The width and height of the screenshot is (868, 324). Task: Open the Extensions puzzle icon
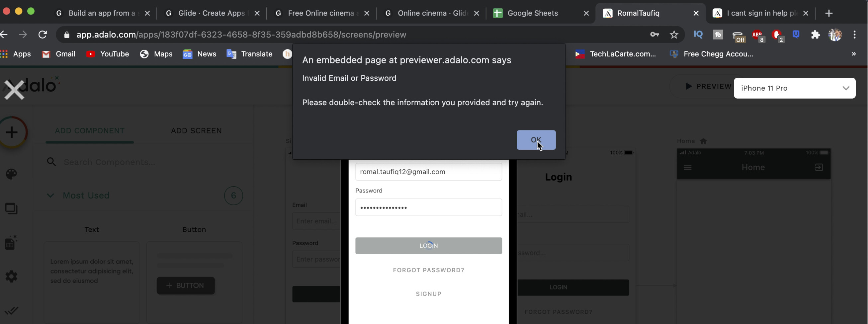(x=816, y=34)
